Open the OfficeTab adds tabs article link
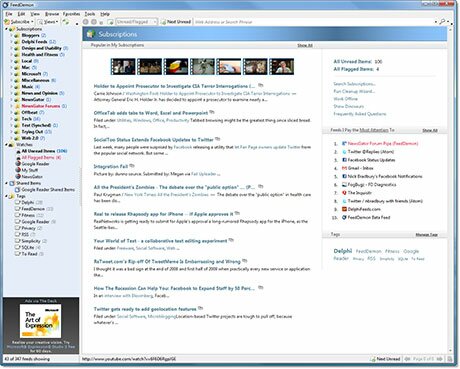The height and width of the screenshot is (369, 460). 151,113
